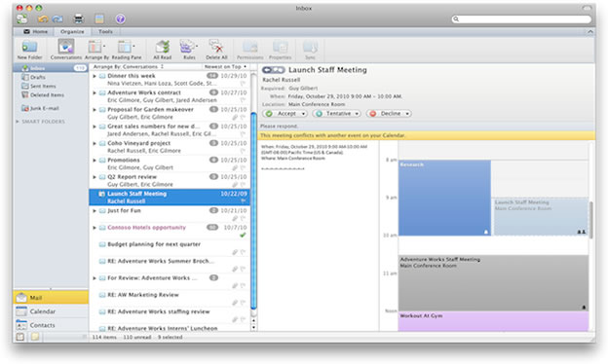Open the Accept dropdown arrow
The width and height of the screenshot is (608, 364).
pos(304,114)
